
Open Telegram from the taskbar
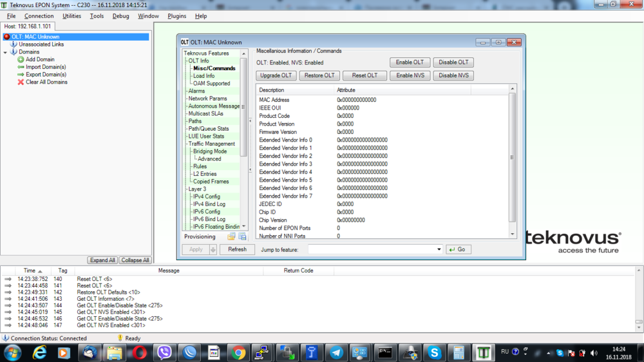pyautogui.click(x=336, y=352)
